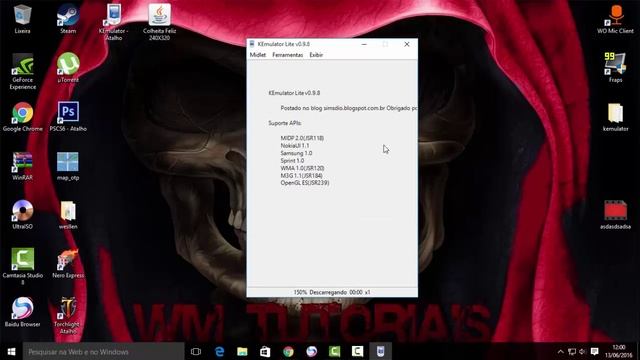Screen dimensions: 640x360
Task: Select the kemulator folder on desktop
Action: (616, 117)
